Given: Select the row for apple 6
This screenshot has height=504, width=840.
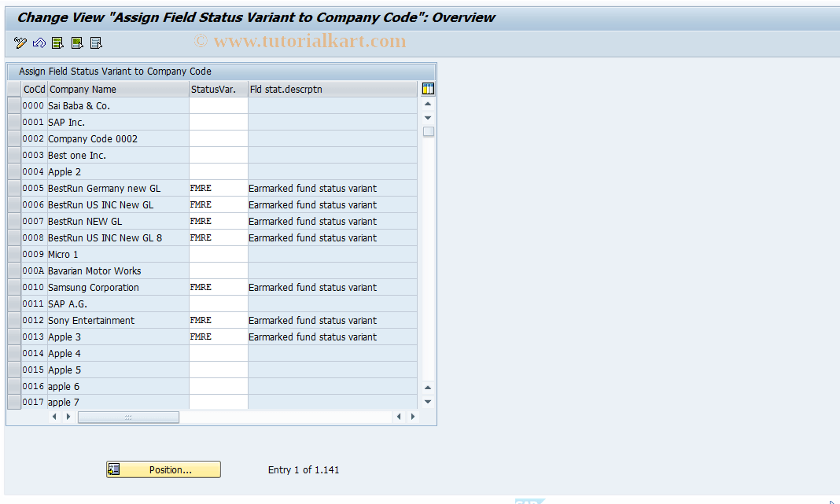Looking at the screenshot, I should tap(13, 386).
